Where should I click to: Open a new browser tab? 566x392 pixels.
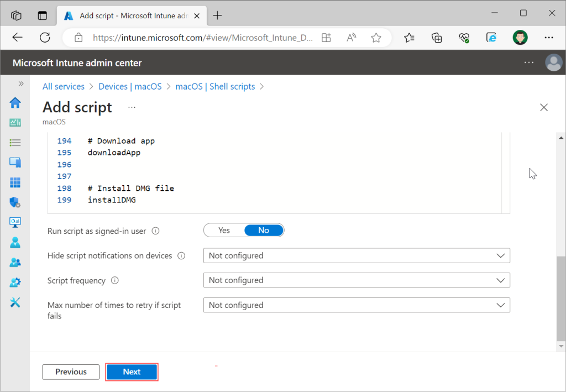(217, 15)
